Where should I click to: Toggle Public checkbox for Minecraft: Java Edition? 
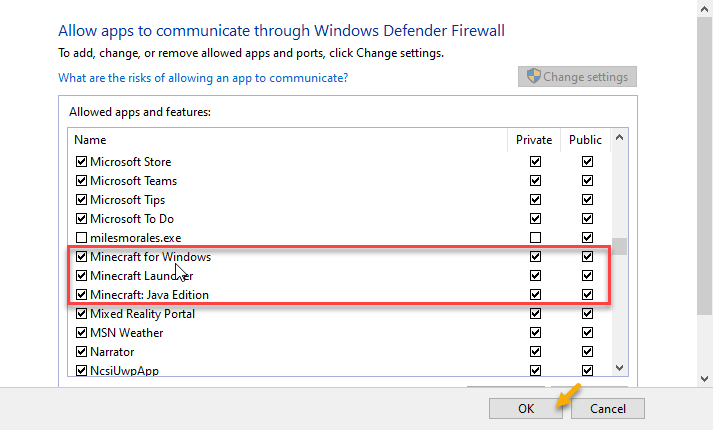click(x=587, y=295)
